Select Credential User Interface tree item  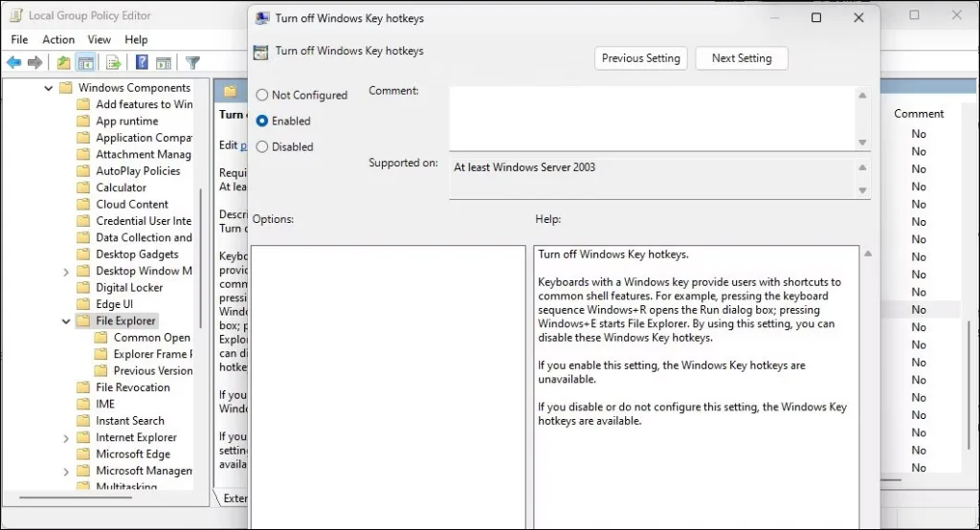point(144,221)
